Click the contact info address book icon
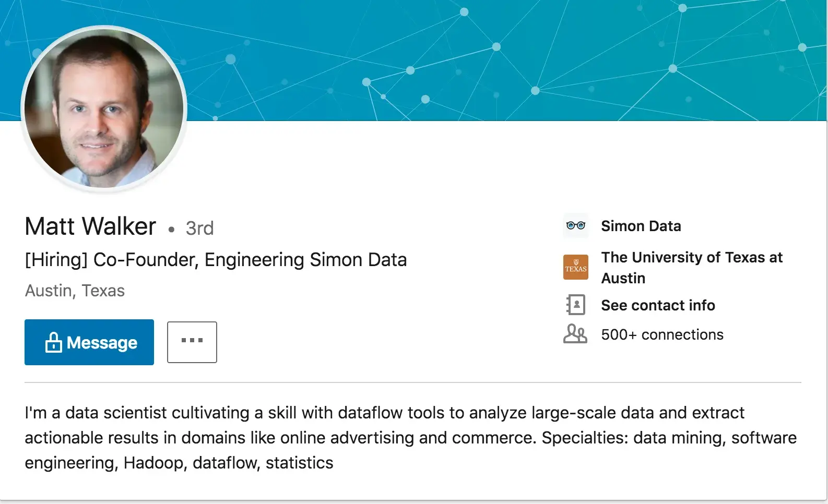This screenshot has height=504, width=828. (576, 305)
